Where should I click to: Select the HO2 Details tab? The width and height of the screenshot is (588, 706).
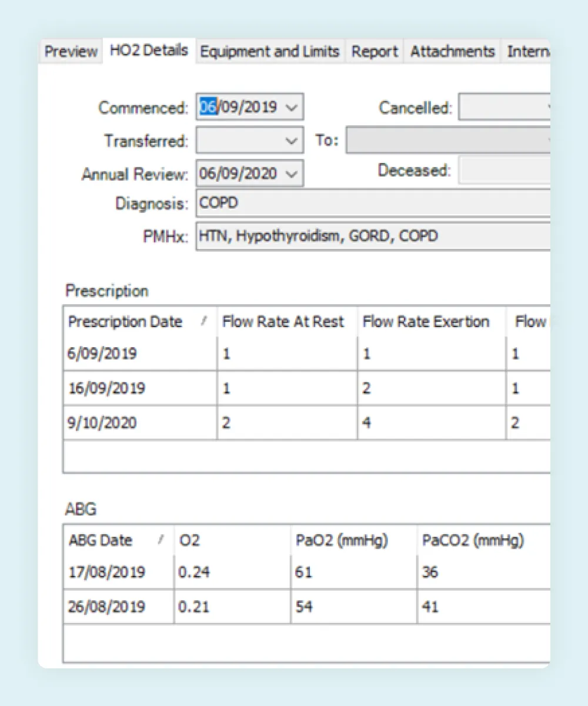click(x=149, y=51)
